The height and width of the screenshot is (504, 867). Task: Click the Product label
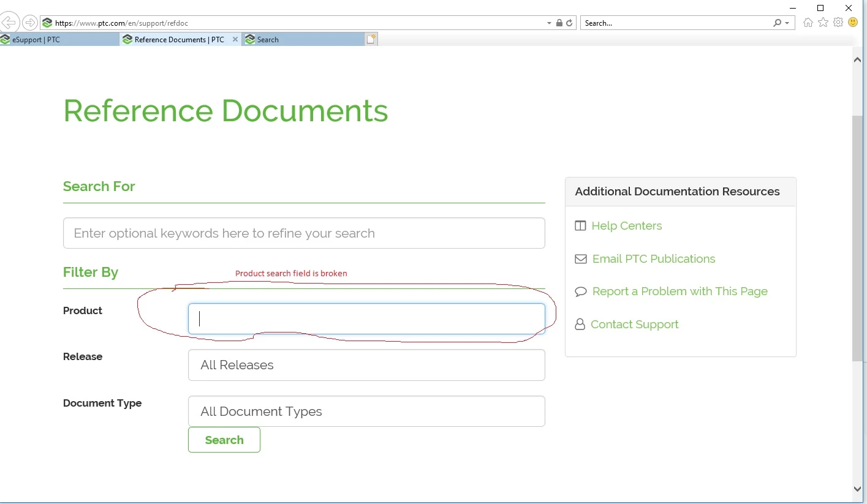click(83, 310)
